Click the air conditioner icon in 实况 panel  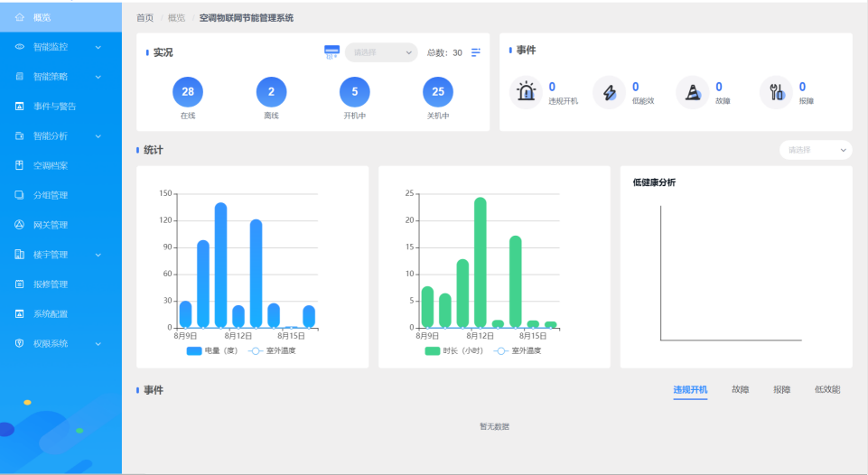pyautogui.click(x=331, y=52)
